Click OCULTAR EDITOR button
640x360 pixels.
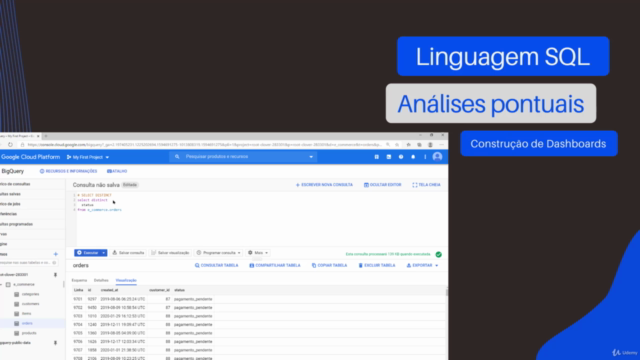pyautogui.click(x=382, y=185)
